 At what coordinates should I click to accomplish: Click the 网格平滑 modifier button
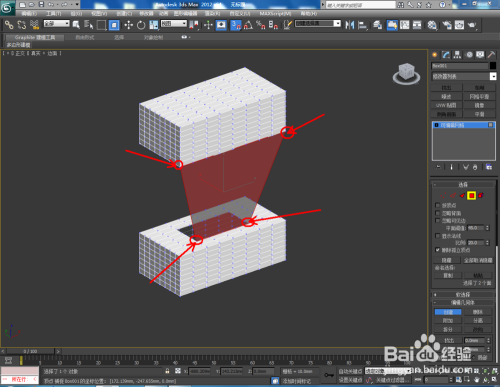coord(479,96)
